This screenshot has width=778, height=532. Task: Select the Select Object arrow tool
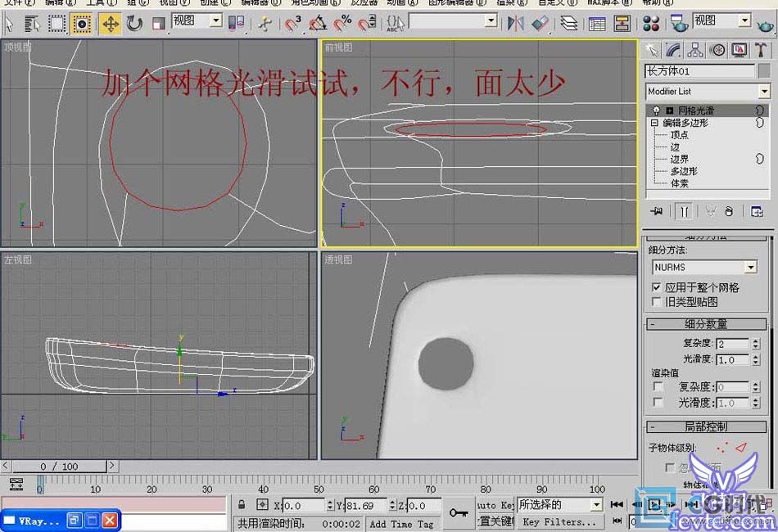click(x=10, y=24)
